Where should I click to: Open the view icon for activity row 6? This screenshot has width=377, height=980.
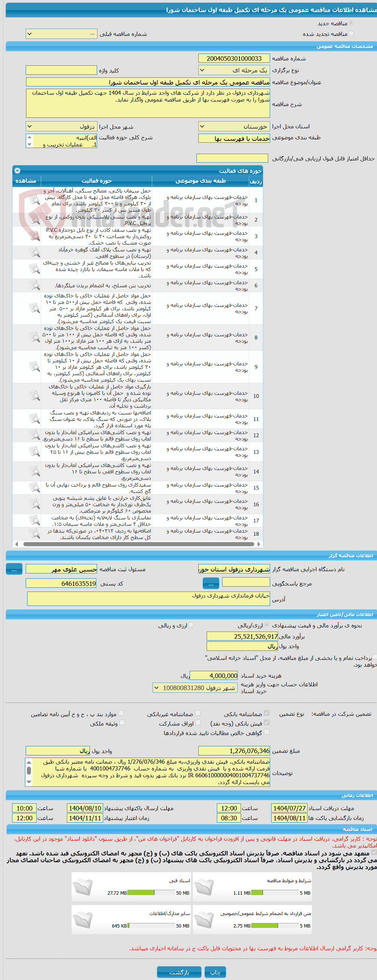(34, 285)
